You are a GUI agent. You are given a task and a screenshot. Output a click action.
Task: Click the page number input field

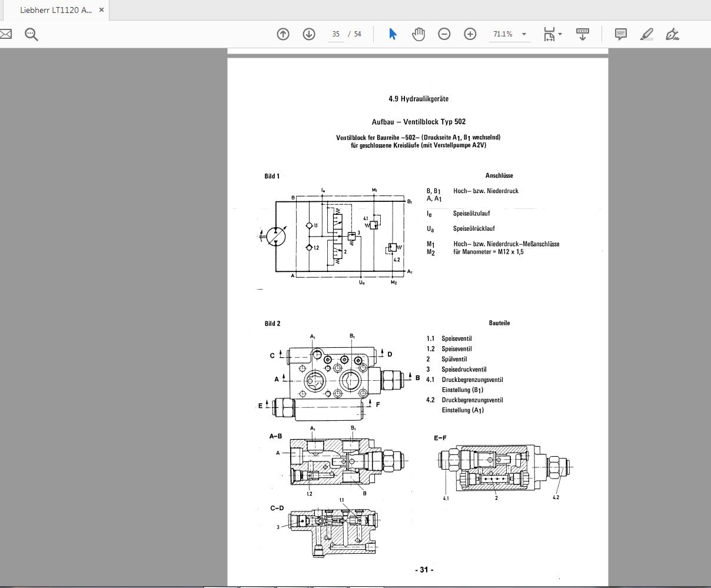[x=335, y=34]
